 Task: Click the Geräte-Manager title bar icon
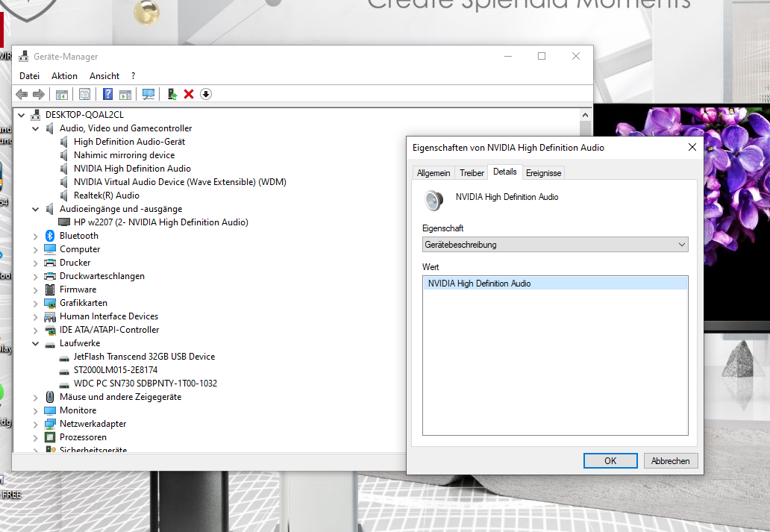pyautogui.click(x=24, y=57)
